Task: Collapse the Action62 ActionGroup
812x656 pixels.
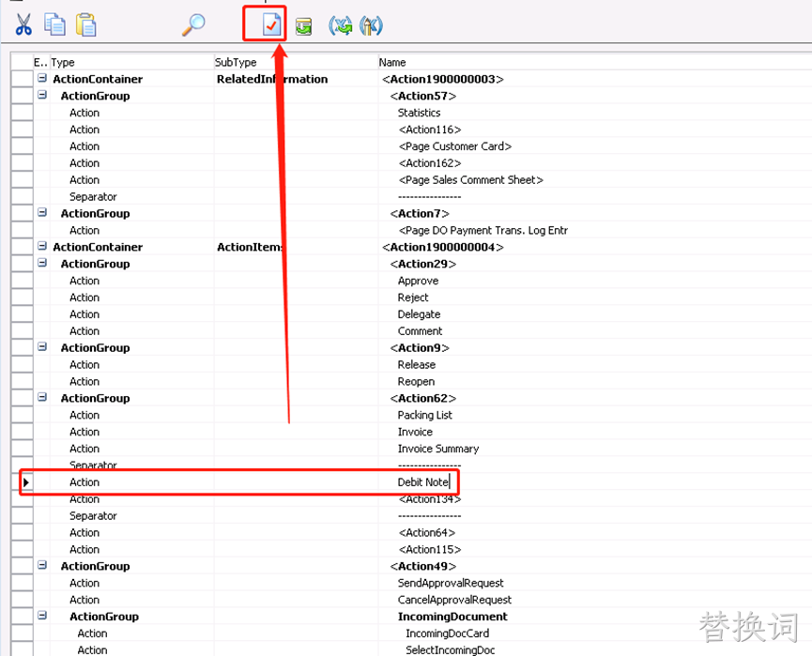Action: 42,397
